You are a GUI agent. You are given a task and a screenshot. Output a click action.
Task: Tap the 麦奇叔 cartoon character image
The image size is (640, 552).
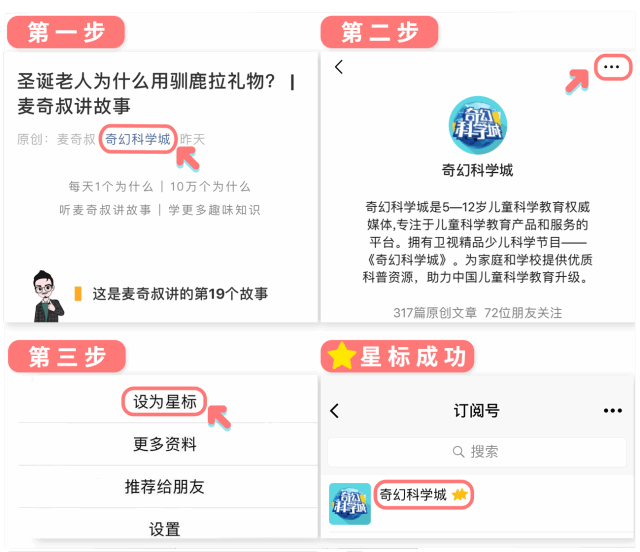coord(48,296)
